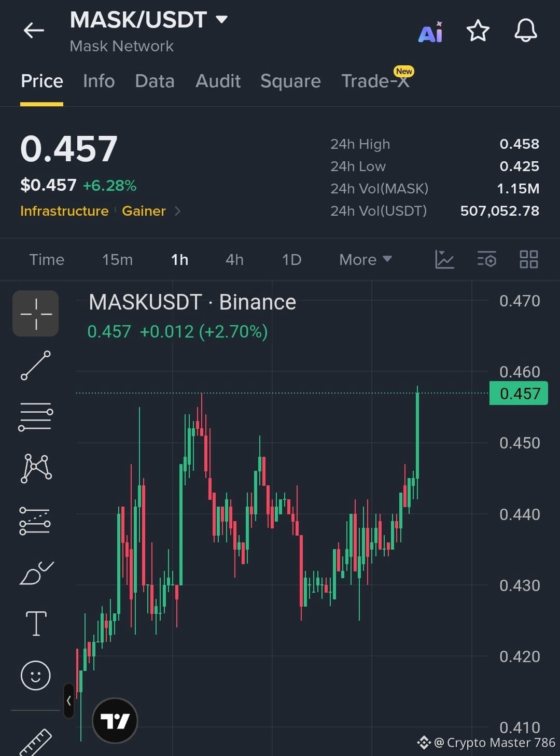Select the 1h chart interval
560x756 pixels.
(x=180, y=260)
